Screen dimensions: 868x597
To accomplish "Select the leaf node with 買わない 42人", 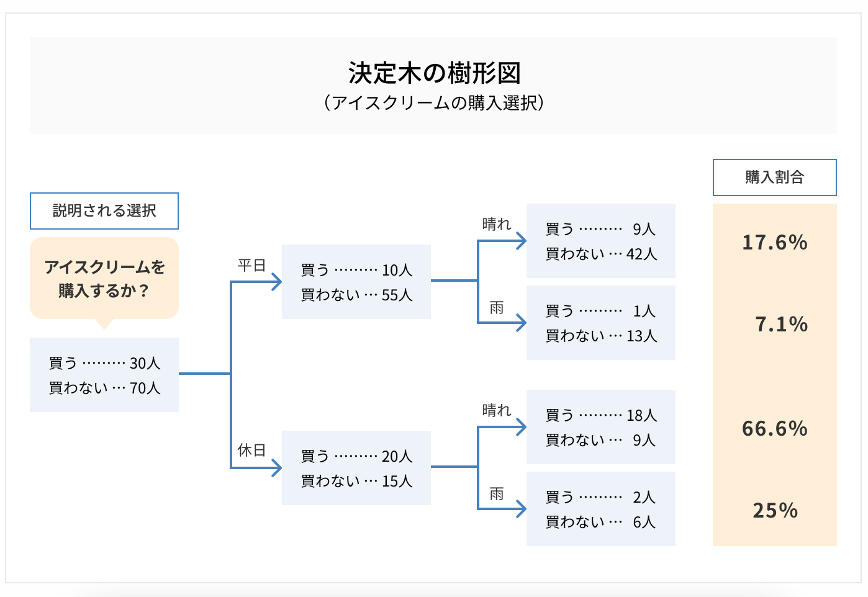I will 601,241.
